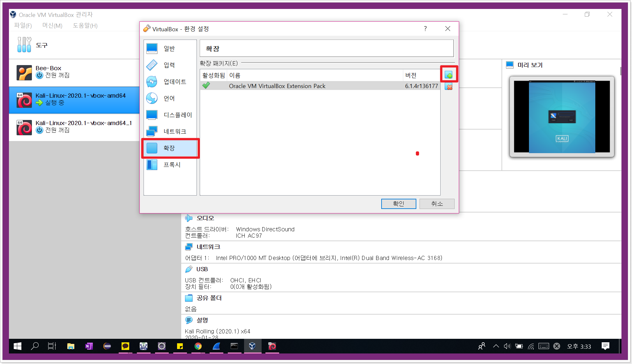Open the 머신(M) menu
Image resolution: width=632 pixels, height=364 pixels.
[52, 26]
